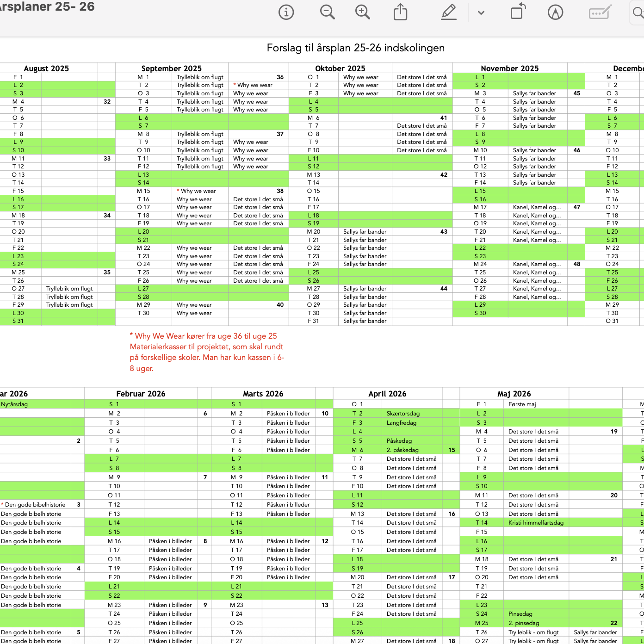Select 'Trylleblik om flugt' on September M 1

pos(200,77)
